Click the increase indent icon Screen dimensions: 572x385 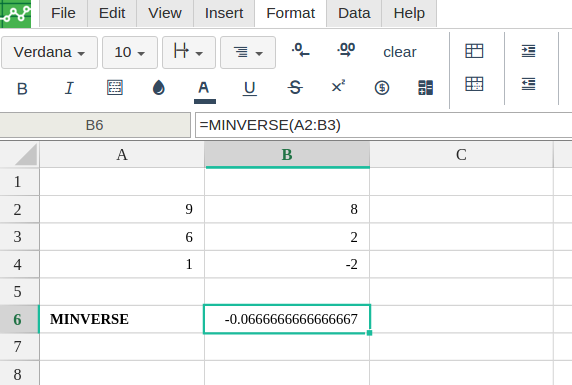pos(528,51)
